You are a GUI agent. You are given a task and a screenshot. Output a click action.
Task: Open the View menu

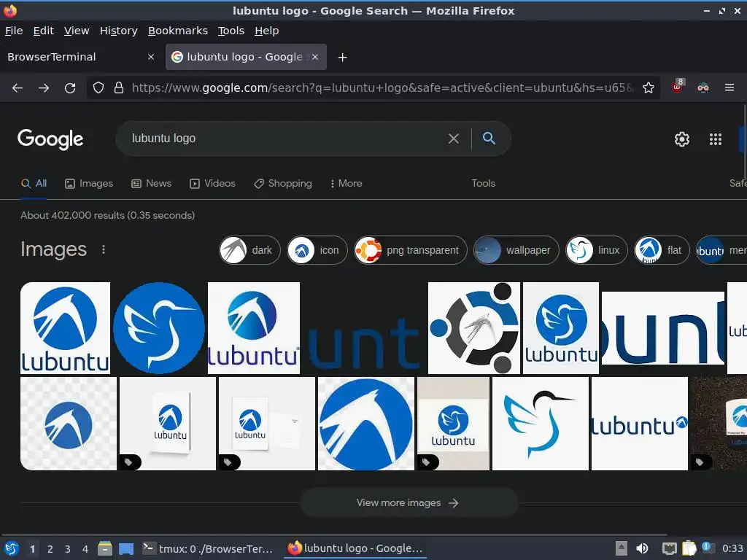[77, 31]
